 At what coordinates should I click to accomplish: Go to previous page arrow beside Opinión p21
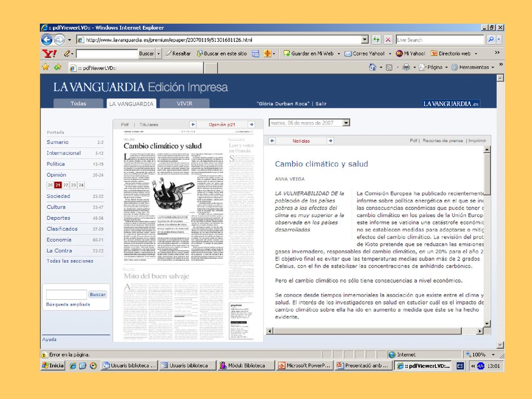[193, 125]
